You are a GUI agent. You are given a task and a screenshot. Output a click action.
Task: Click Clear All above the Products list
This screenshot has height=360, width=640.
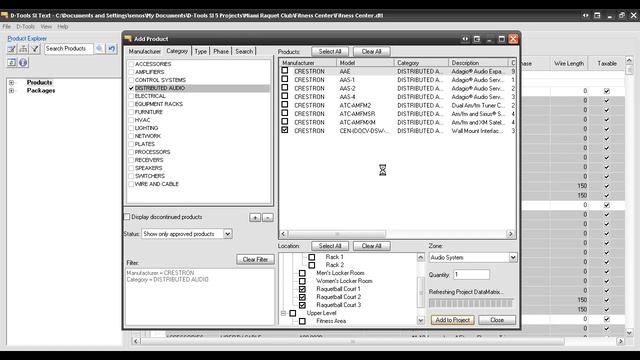371,51
